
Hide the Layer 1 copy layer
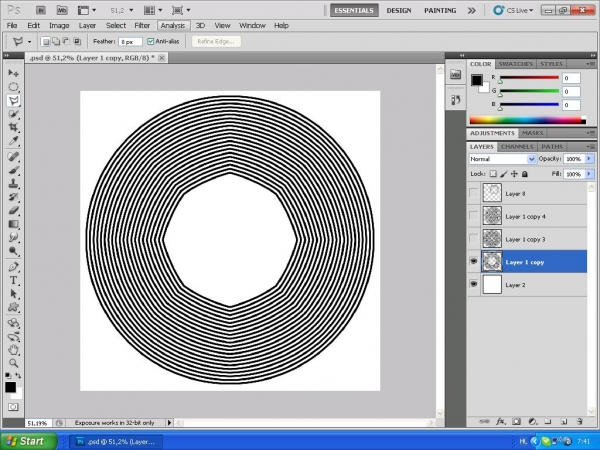click(x=474, y=261)
